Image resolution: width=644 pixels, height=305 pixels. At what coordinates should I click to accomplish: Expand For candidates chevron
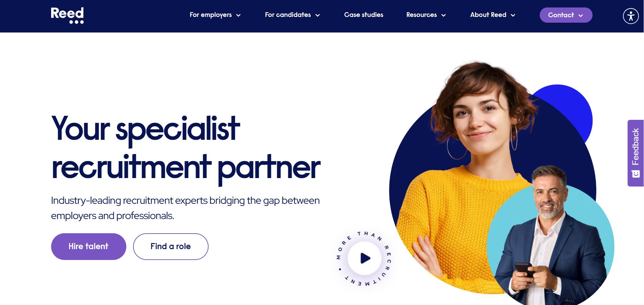tap(318, 15)
